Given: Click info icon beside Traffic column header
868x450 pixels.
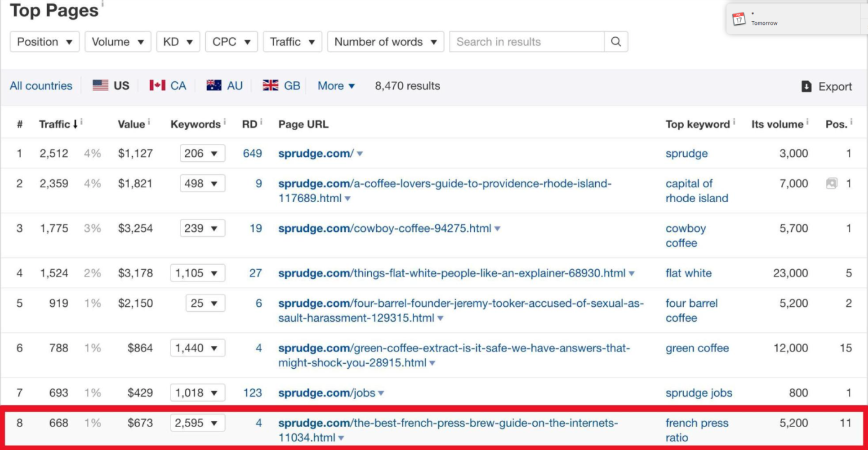Looking at the screenshot, I should (x=82, y=122).
